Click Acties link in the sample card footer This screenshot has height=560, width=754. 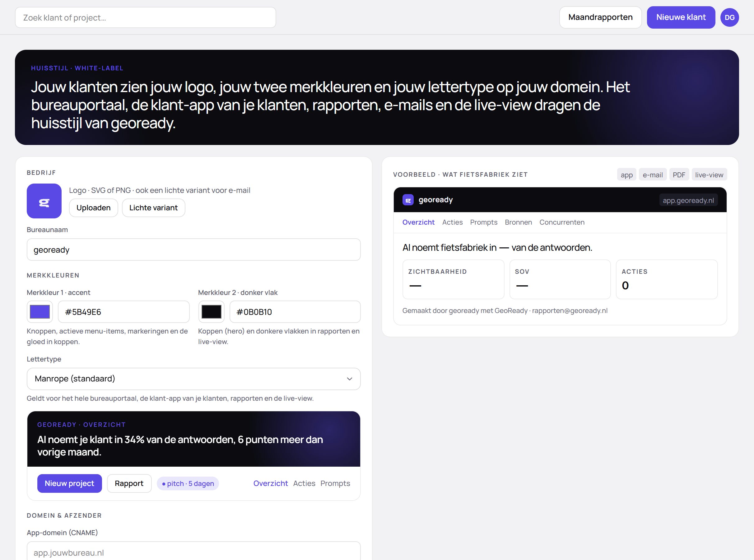[304, 483]
